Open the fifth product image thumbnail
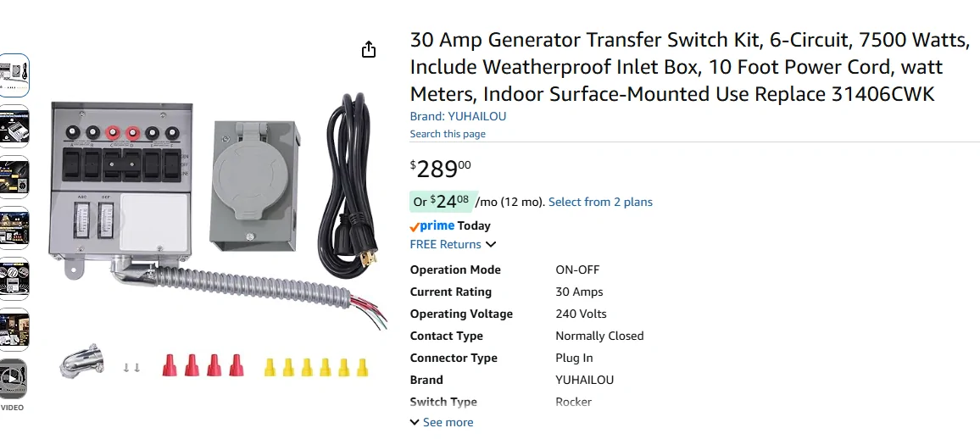Image resolution: width=980 pixels, height=439 pixels. (14, 279)
